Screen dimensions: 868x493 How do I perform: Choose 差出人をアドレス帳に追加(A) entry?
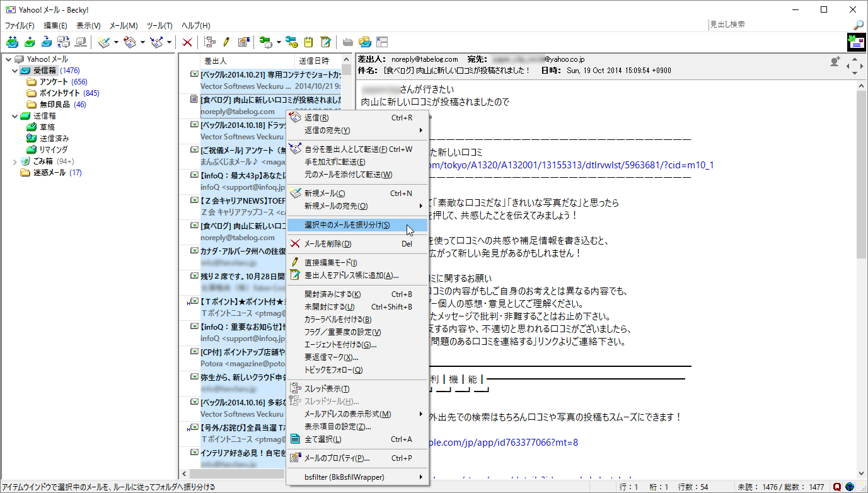point(357,275)
